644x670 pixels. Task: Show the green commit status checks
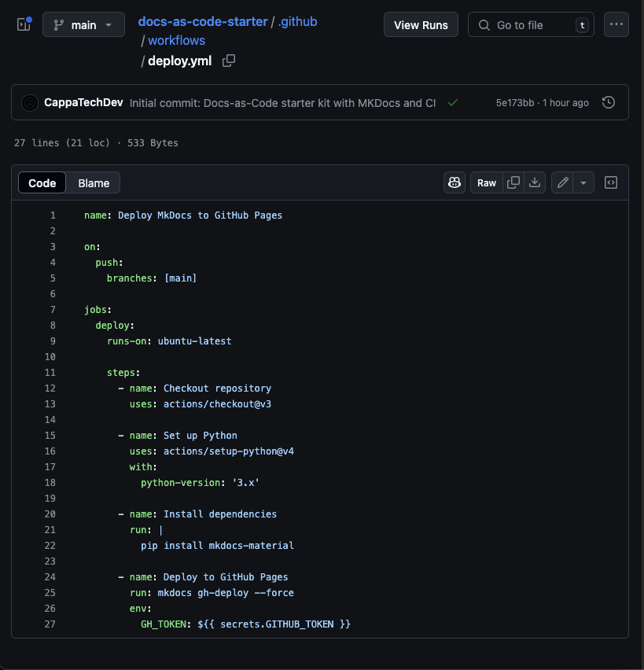(453, 102)
